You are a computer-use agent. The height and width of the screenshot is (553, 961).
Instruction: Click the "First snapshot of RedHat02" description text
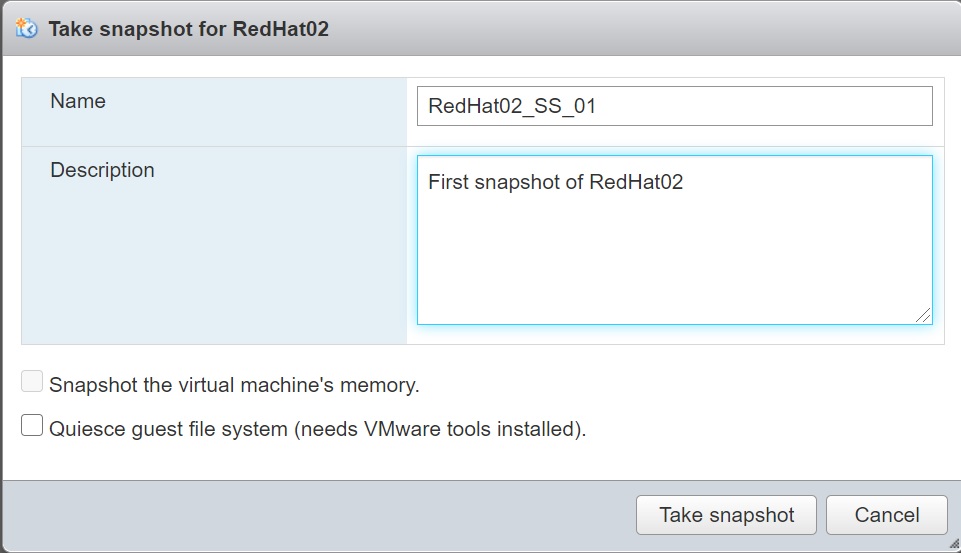tap(555, 183)
